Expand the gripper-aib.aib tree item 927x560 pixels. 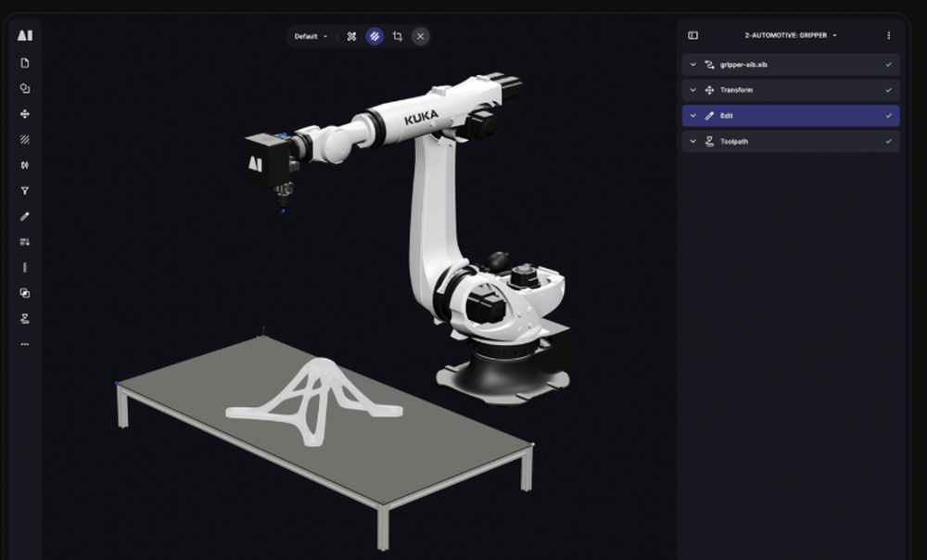tap(692, 64)
